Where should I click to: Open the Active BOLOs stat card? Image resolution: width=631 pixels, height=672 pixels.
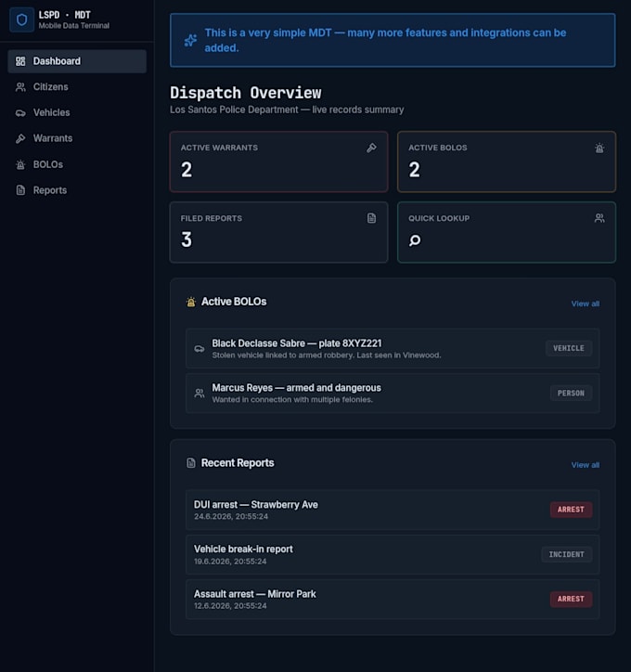[507, 162]
